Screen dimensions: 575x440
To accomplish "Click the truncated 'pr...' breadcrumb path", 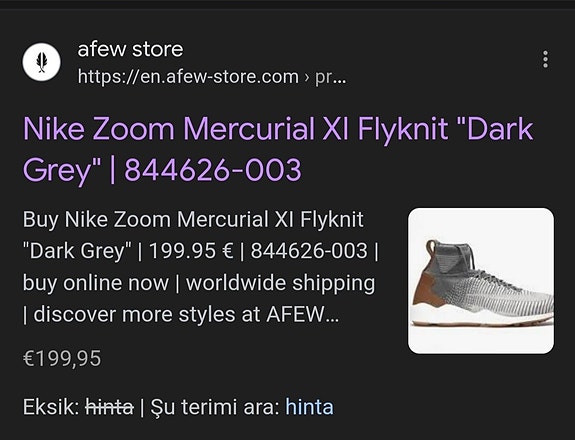I will pyautogui.click(x=330, y=77).
